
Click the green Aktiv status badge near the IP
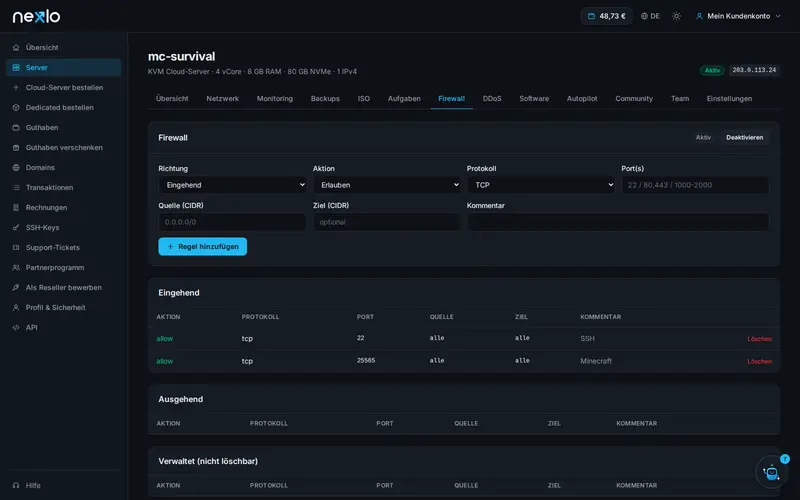point(712,70)
